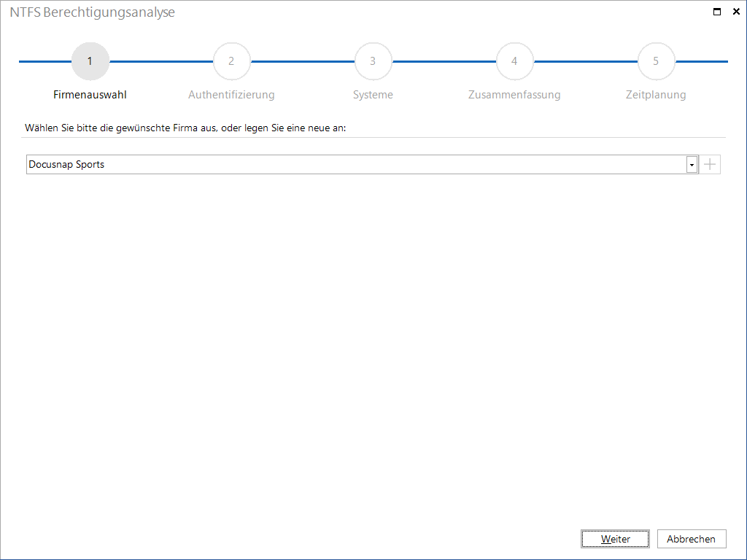Click the plus icon to add a new company

(710, 164)
